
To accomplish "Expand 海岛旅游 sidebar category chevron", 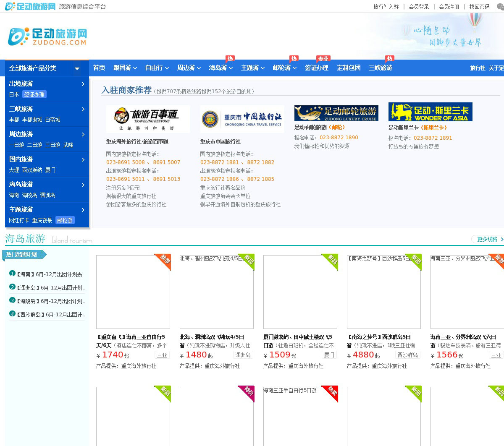I will click(83, 185).
